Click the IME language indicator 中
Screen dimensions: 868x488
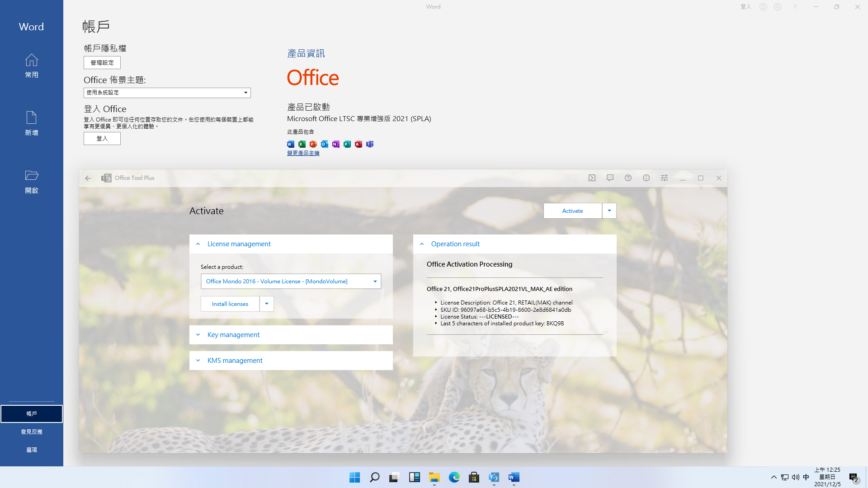[806, 477]
